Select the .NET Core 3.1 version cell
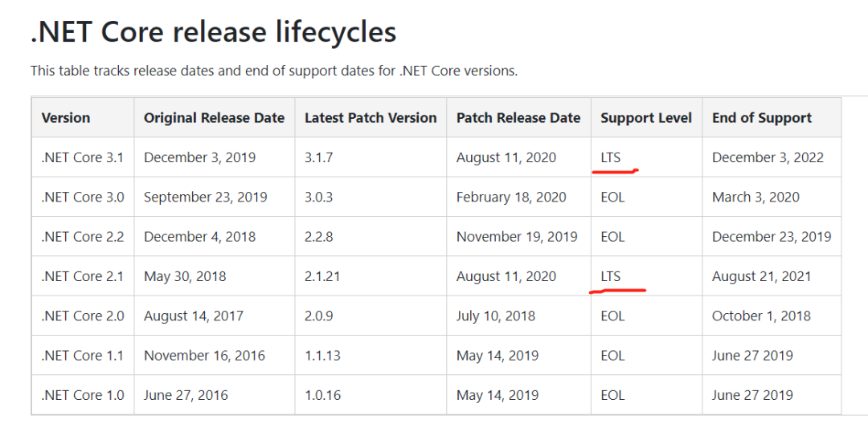The width and height of the screenshot is (868, 432). point(83,157)
